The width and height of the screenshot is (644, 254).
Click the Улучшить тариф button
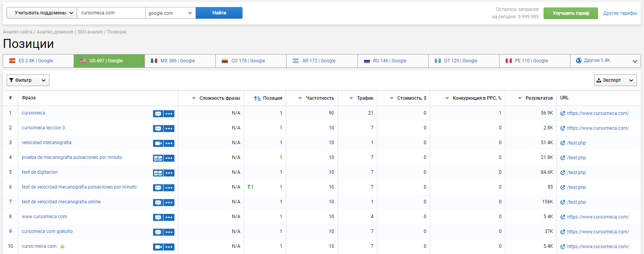coord(570,13)
